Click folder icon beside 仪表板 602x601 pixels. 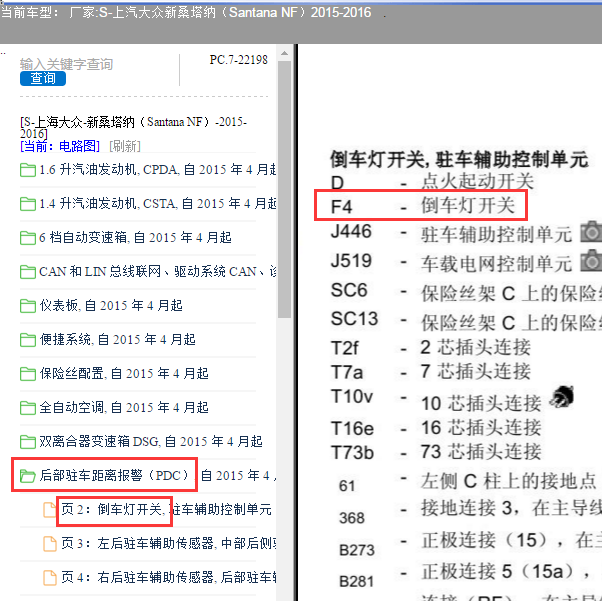28,306
